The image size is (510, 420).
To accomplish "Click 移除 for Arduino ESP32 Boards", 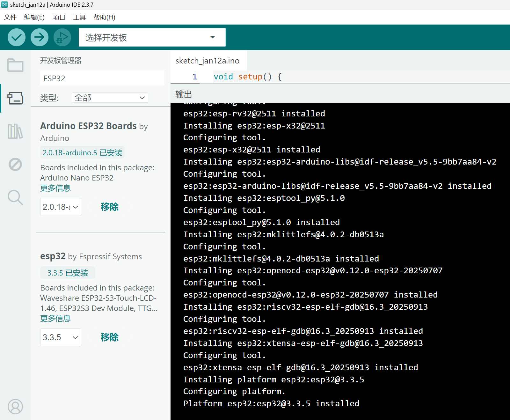I will click(x=110, y=207).
